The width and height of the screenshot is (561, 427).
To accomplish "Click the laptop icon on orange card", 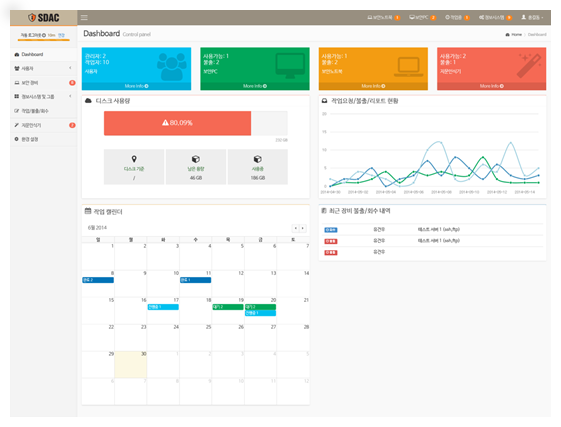I will click(409, 67).
